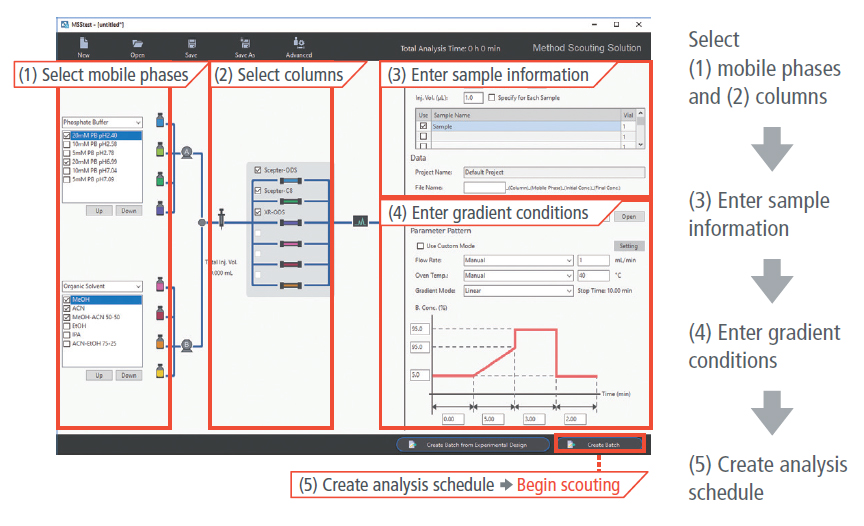864x526 pixels.
Task: Click Down button under Phosphate Buffer list
Action: point(129,210)
